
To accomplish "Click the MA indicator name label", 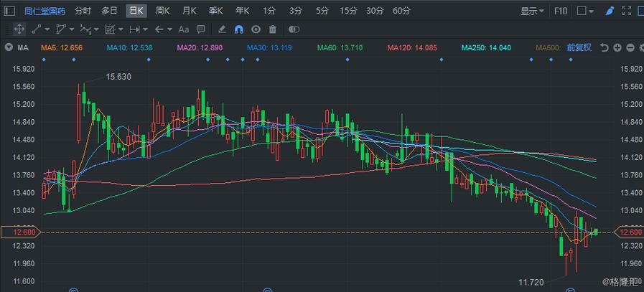I will tap(22, 47).
